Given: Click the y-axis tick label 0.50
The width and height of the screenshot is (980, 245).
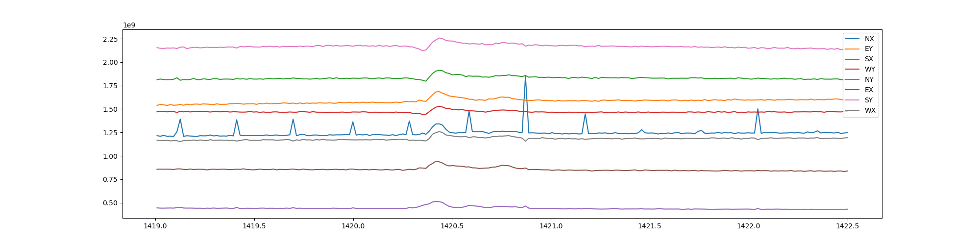Looking at the screenshot, I should pyautogui.click(x=109, y=203).
